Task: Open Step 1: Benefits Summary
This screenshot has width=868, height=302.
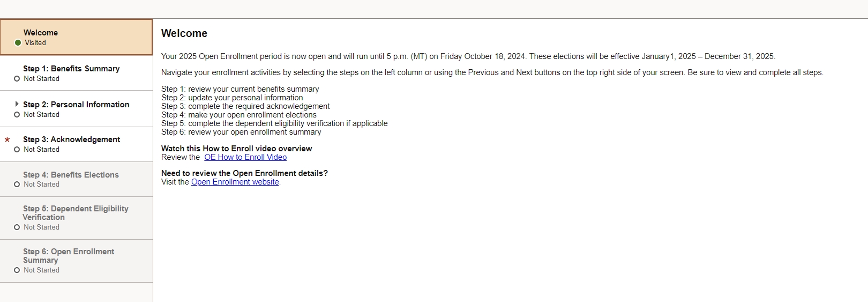Action: point(71,69)
